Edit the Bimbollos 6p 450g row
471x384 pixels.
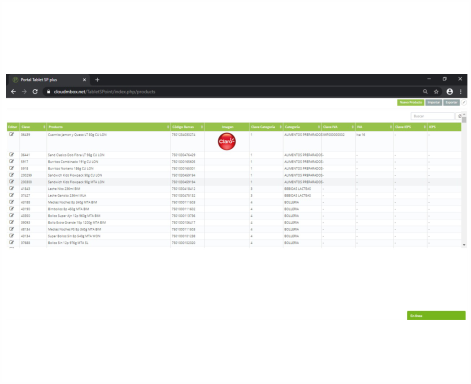click(x=11, y=209)
